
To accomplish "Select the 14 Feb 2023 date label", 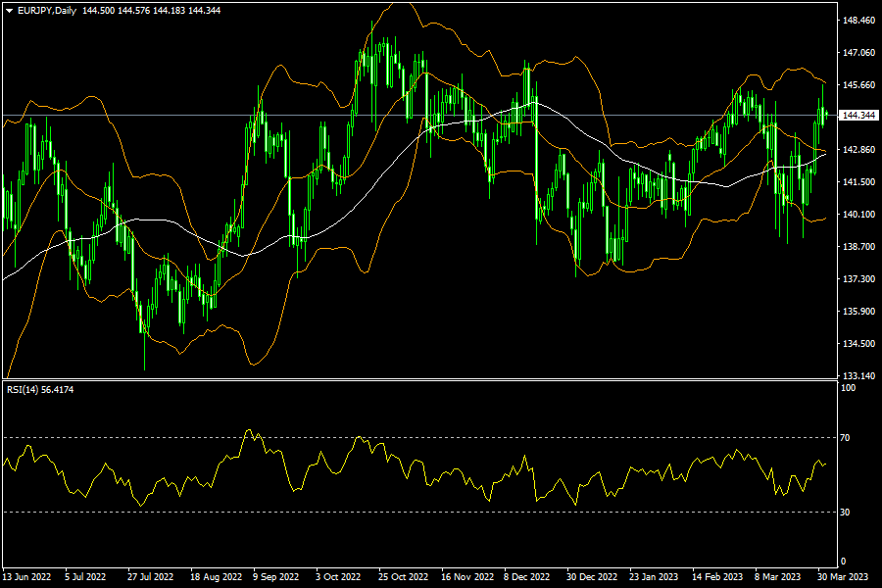I will (x=717, y=577).
